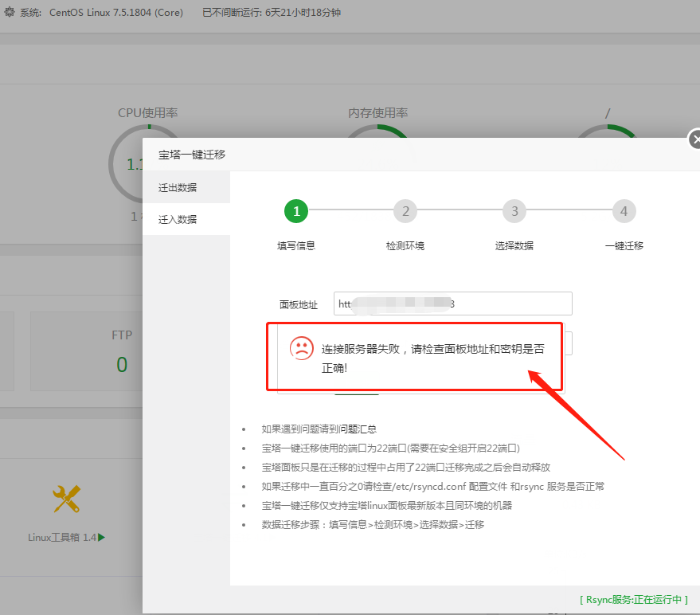Click the 选择数据 step label
This screenshot has height=615, width=700.
(514, 245)
